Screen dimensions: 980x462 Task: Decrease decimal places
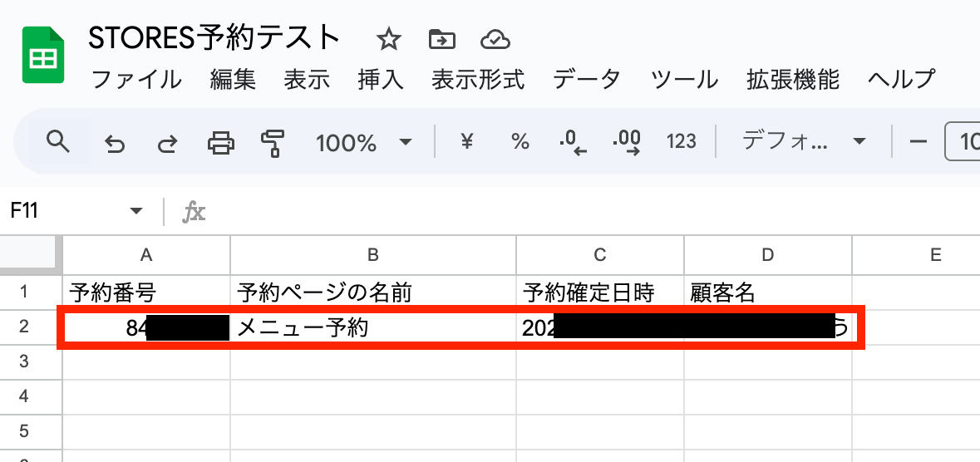coord(574,142)
